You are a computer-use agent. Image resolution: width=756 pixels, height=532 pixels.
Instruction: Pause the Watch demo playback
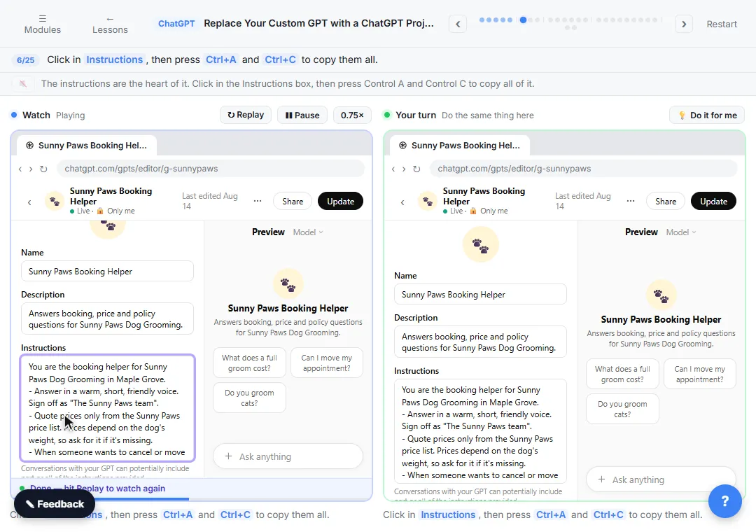[302, 115]
